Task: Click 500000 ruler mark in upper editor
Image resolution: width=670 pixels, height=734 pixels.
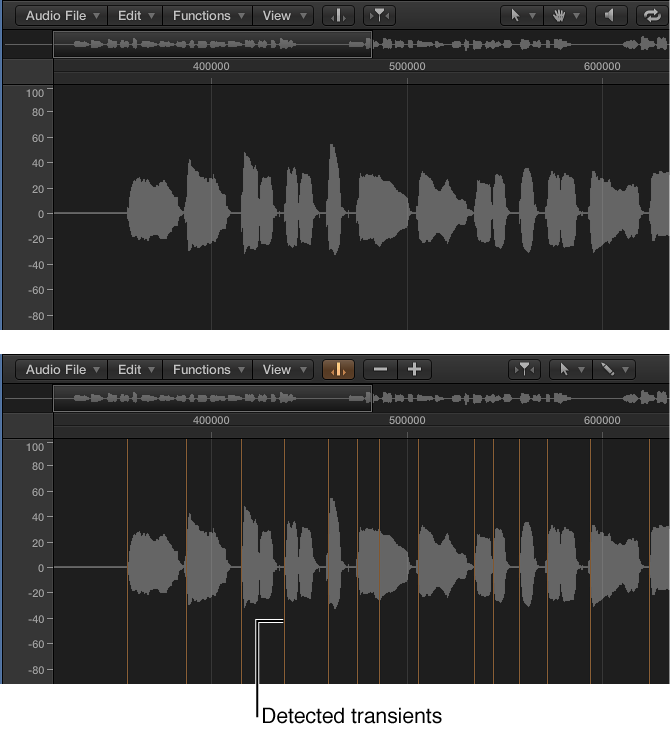Action: [x=407, y=66]
